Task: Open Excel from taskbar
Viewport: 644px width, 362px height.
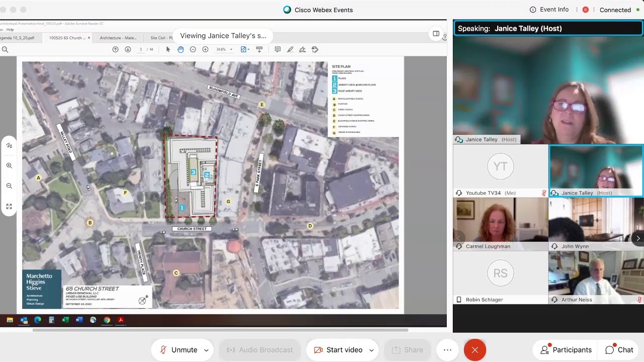Action: click(x=65, y=320)
